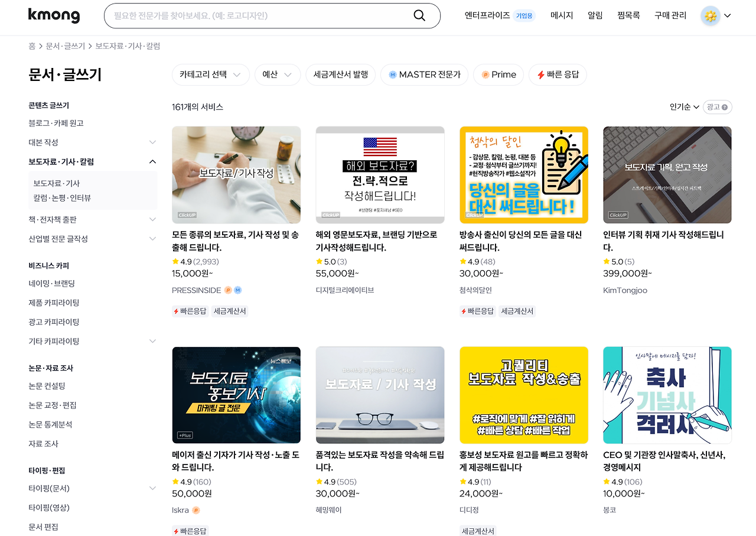This screenshot has width=756, height=536.
Task: Open title 품격있는 보도자료 작성을 약속해 드립니다
Action: (x=380, y=462)
